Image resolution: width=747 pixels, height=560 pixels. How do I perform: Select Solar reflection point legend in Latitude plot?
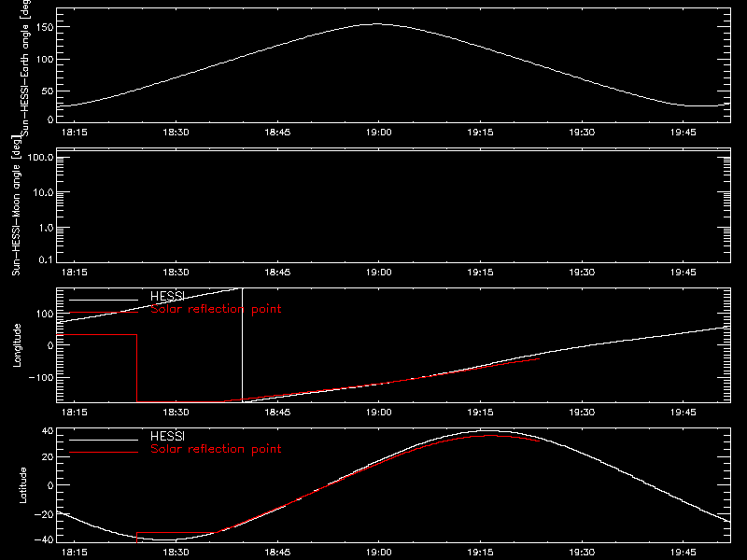coord(216,449)
